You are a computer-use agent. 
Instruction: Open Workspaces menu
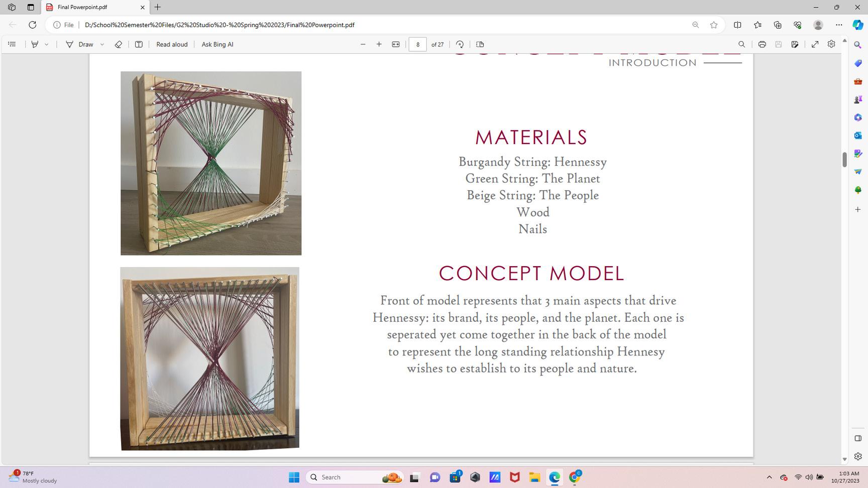click(12, 7)
